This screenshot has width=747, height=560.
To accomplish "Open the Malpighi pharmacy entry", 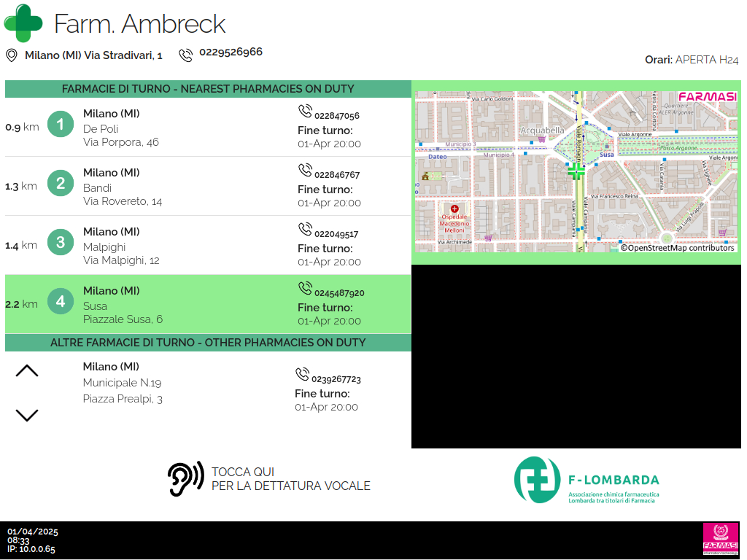I will pyautogui.click(x=208, y=245).
